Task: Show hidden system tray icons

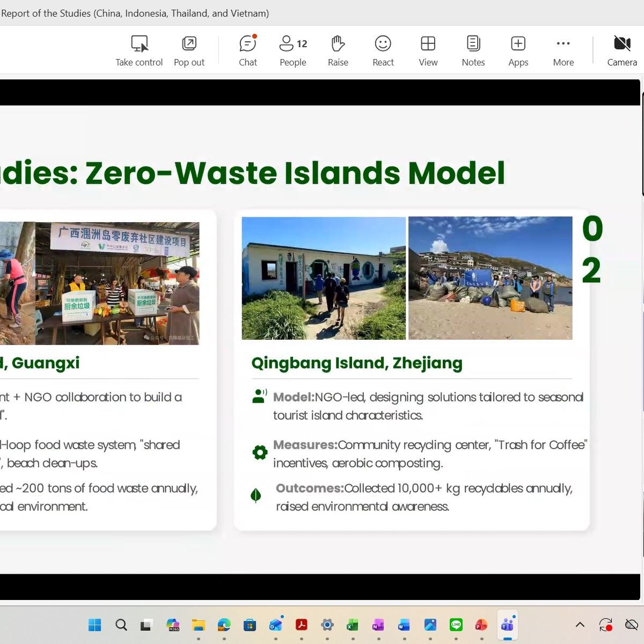Action: (580, 625)
